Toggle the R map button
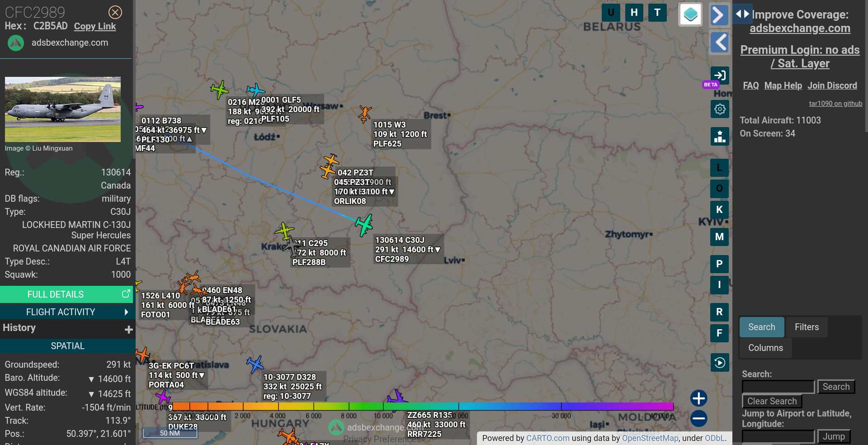Viewport: 868px width, 445px height. coord(719,312)
